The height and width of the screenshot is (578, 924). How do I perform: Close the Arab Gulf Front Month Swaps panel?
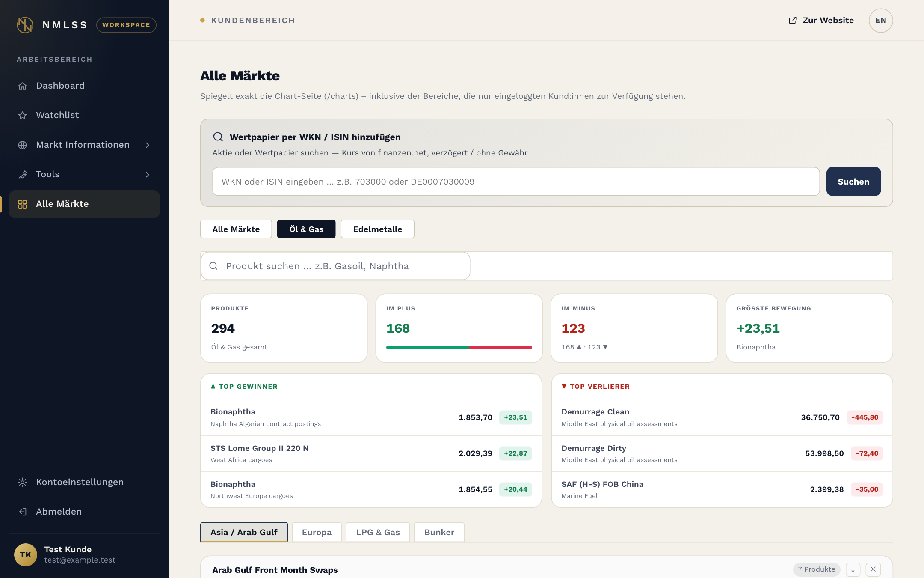873,569
